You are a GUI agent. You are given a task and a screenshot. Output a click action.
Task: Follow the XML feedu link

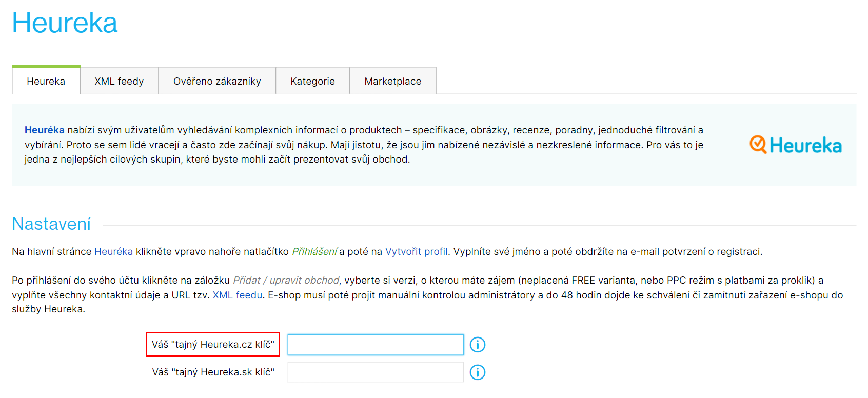[x=238, y=295]
